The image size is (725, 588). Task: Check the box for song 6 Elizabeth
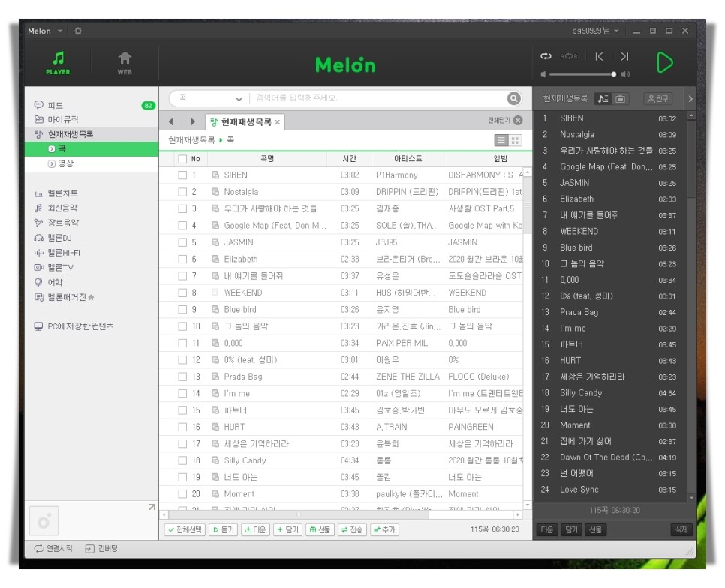(x=182, y=259)
